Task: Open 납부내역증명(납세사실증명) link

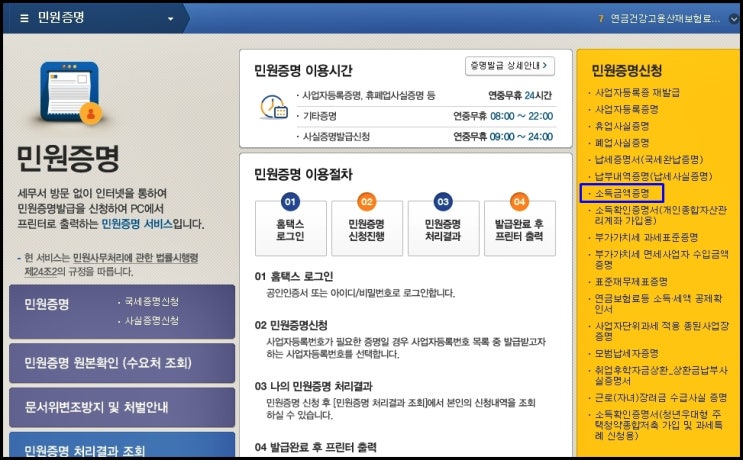Action: [x=653, y=176]
